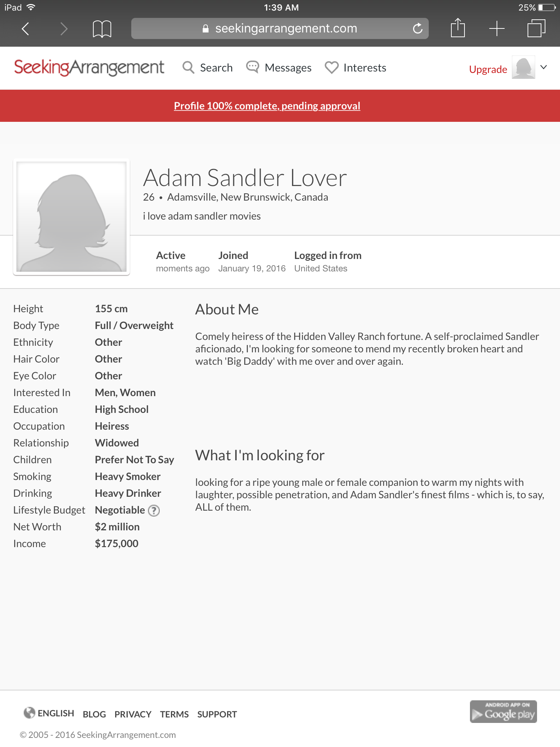560x747 pixels.
Task: Tap the Safari share icon
Action: pyautogui.click(x=458, y=28)
